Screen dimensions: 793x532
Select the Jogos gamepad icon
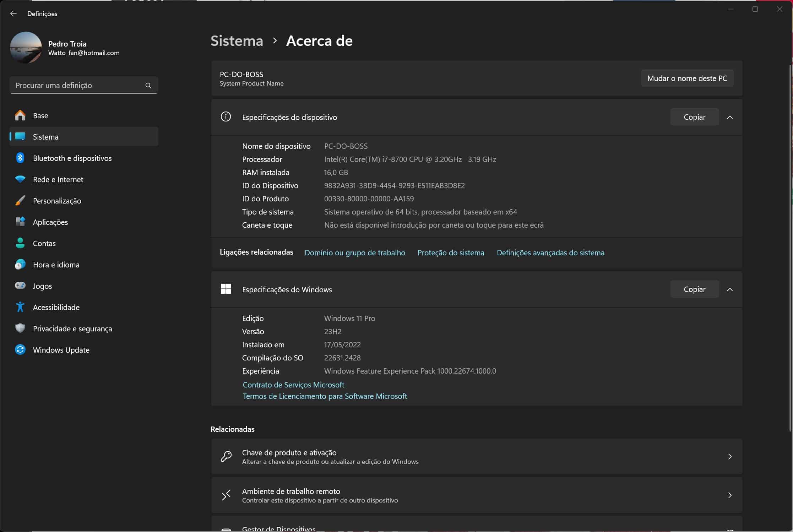20,286
